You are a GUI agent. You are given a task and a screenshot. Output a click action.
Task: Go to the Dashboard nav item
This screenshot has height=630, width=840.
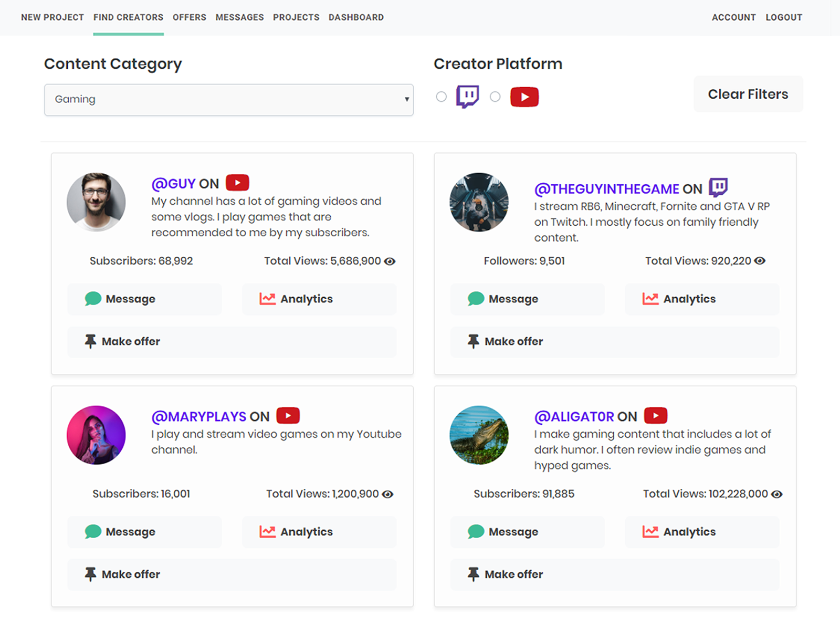point(356,17)
